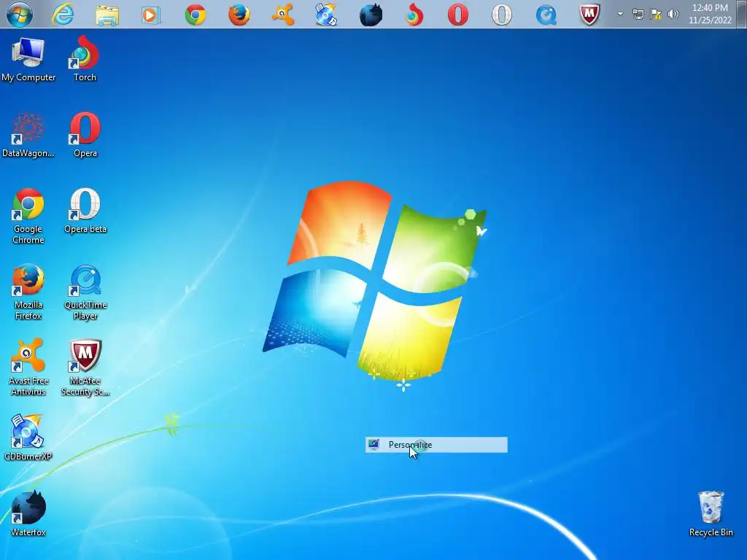Select the Waterfox desktop shortcut

28,514
